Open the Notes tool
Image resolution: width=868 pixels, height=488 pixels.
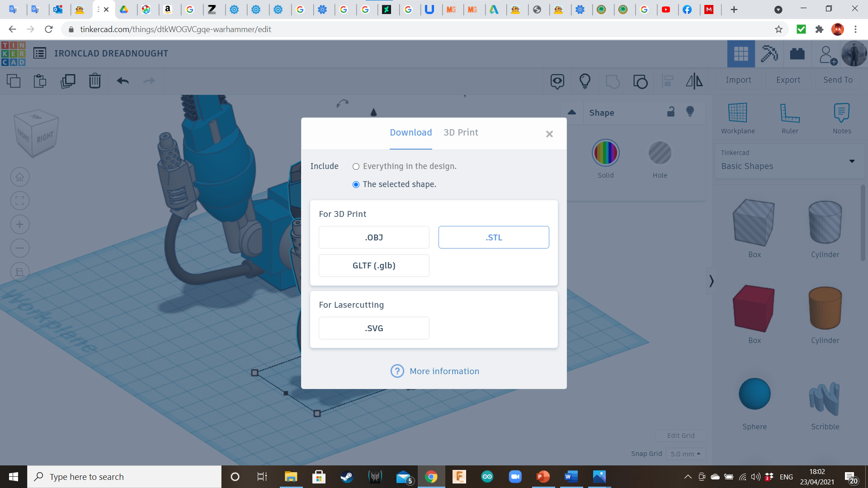[x=841, y=113]
